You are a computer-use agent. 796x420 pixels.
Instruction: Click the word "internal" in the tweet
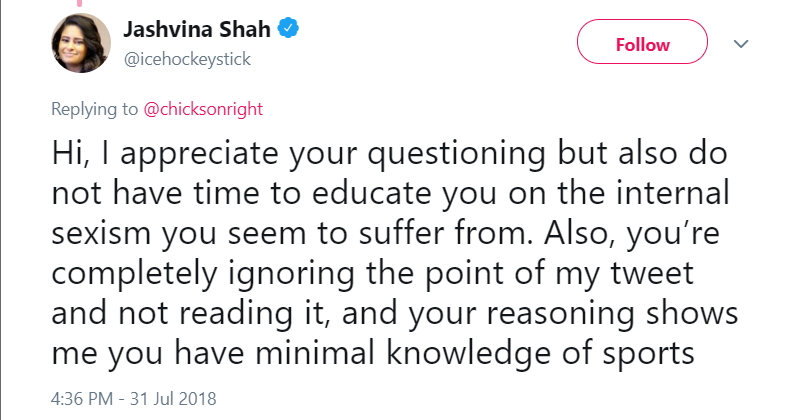pos(673,193)
